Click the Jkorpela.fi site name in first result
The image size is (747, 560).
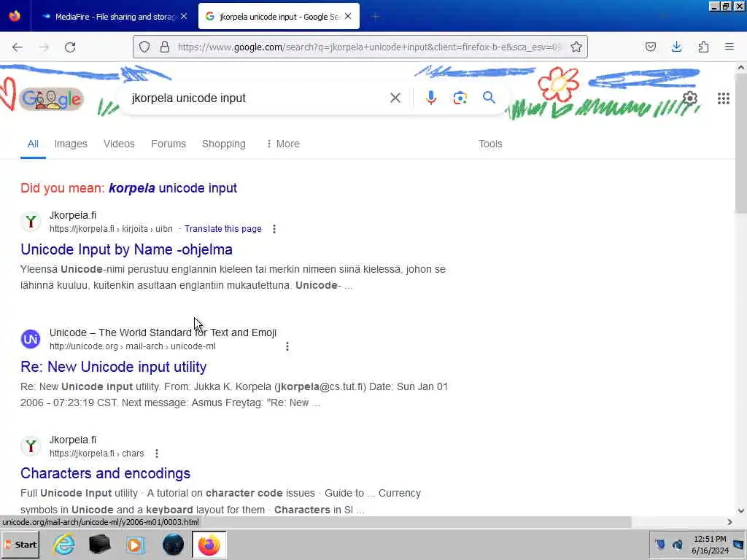pyautogui.click(x=73, y=215)
